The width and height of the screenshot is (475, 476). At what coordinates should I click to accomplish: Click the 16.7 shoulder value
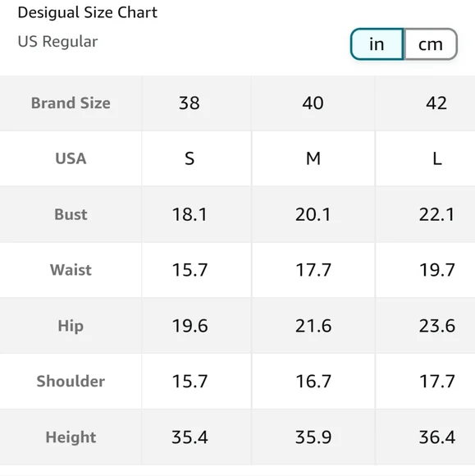[x=313, y=382]
